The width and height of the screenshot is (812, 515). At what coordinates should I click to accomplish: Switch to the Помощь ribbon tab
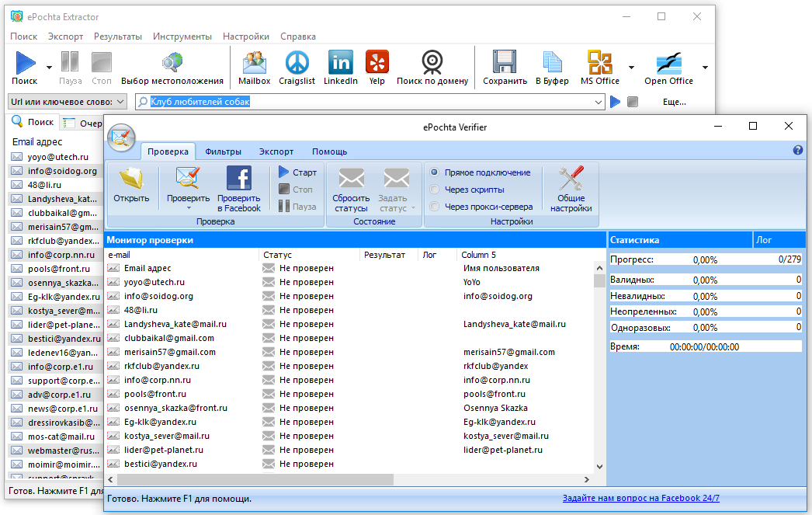[x=329, y=151]
